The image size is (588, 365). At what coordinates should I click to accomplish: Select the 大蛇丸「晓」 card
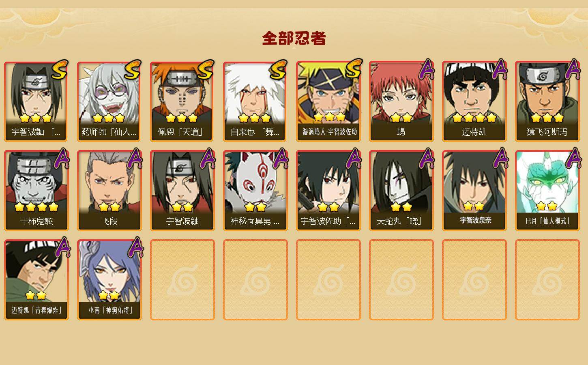click(x=401, y=191)
